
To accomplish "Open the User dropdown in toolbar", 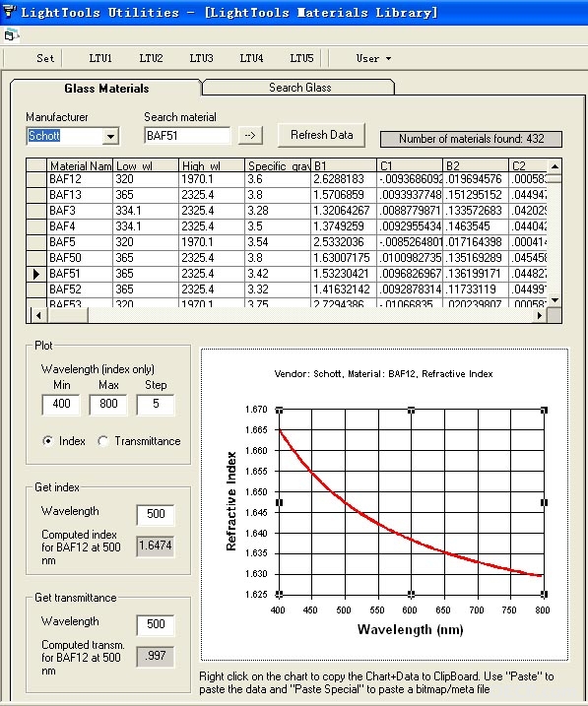I will tap(373, 58).
